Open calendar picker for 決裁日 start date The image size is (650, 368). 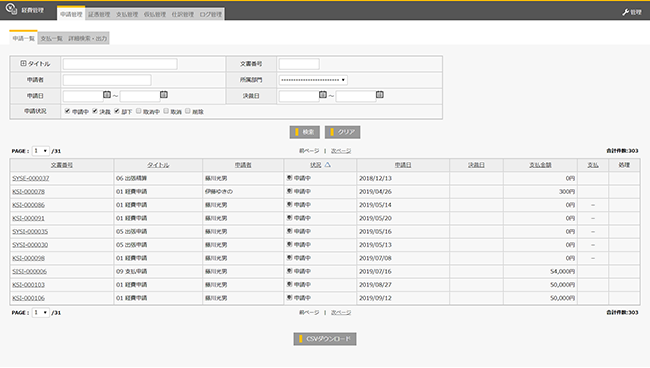(x=323, y=94)
